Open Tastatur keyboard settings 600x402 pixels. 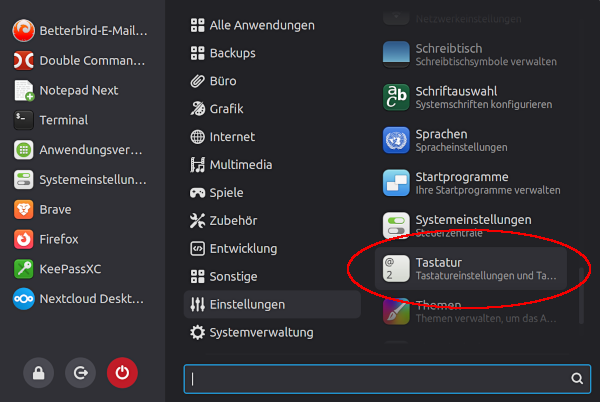pos(471,269)
